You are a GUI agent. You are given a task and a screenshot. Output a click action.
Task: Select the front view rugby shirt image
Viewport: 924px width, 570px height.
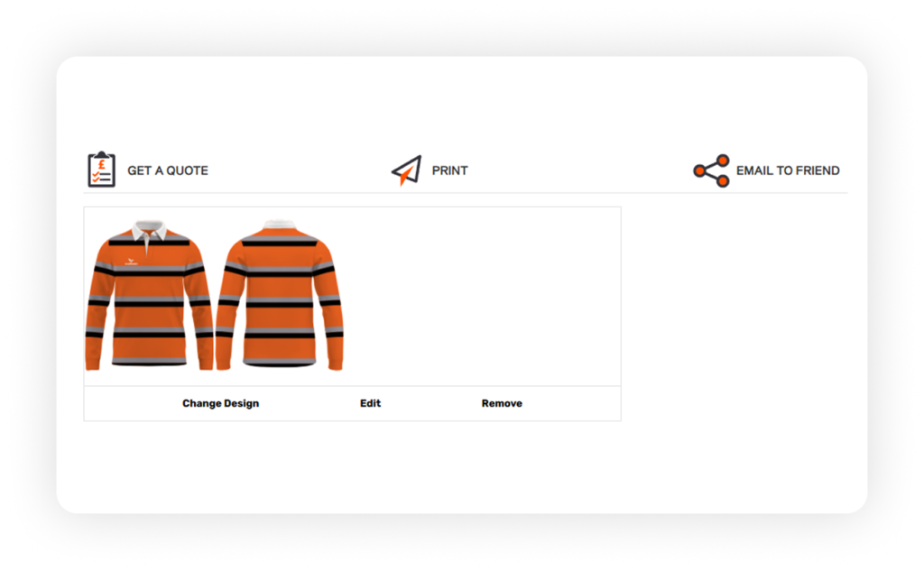149,295
